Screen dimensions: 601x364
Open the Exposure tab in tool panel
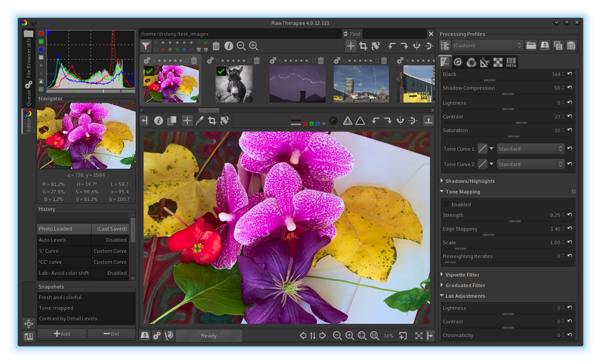[x=445, y=62]
